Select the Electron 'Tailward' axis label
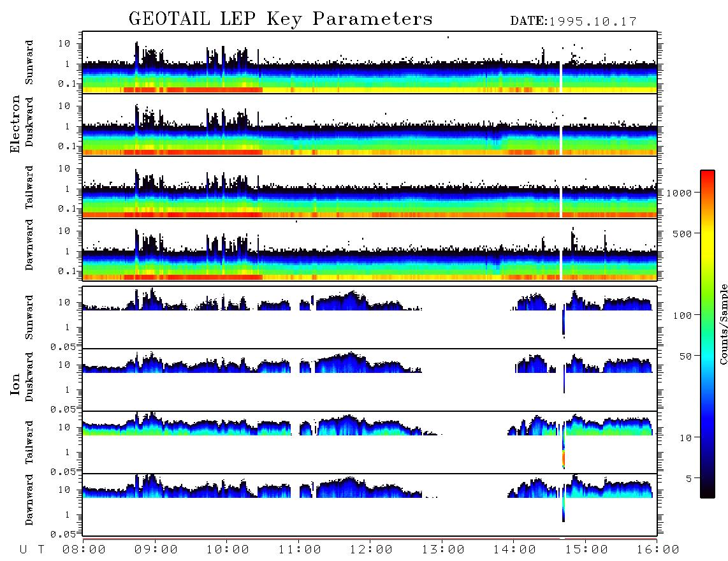This screenshot has height=561, width=728. (x=29, y=187)
